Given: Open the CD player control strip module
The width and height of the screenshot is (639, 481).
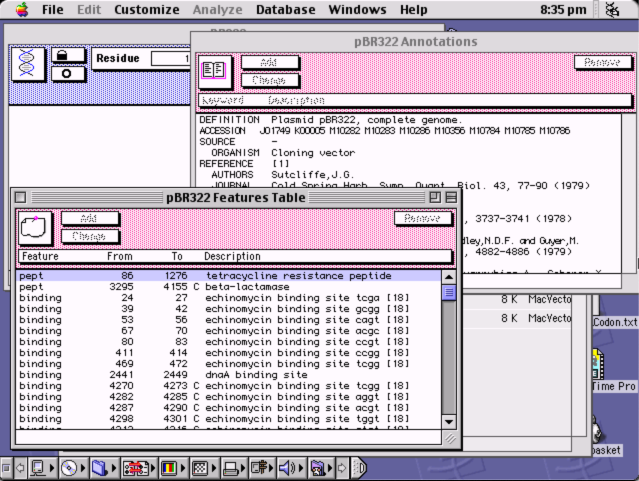Looking at the screenshot, I should [x=68, y=468].
